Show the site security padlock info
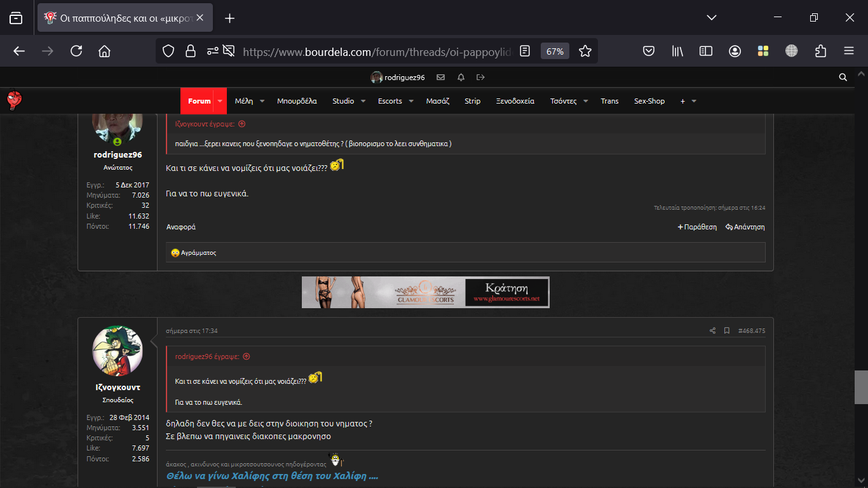The image size is (868, 488). pos(190,51)
